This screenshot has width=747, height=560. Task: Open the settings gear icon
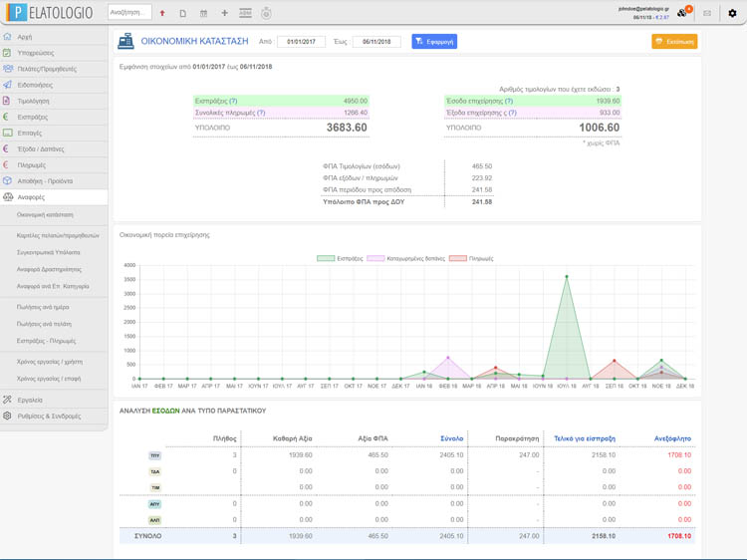point(732,13)
